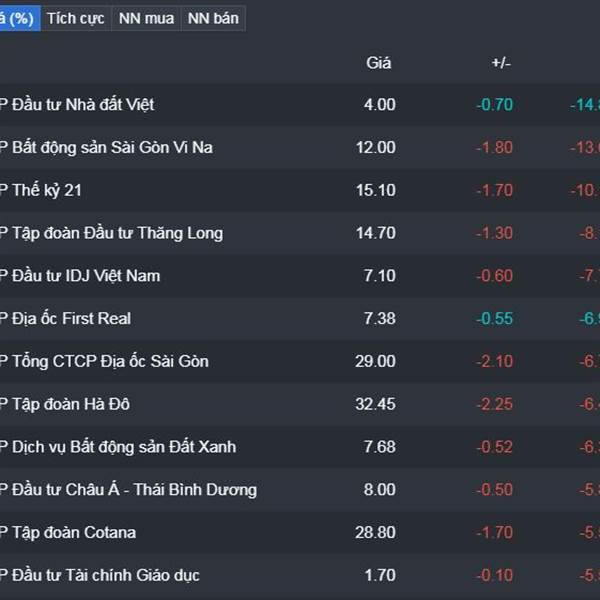This screenshot has height=600, width=600.
Task: Open the NN mua tab
Action: [145, 18]
